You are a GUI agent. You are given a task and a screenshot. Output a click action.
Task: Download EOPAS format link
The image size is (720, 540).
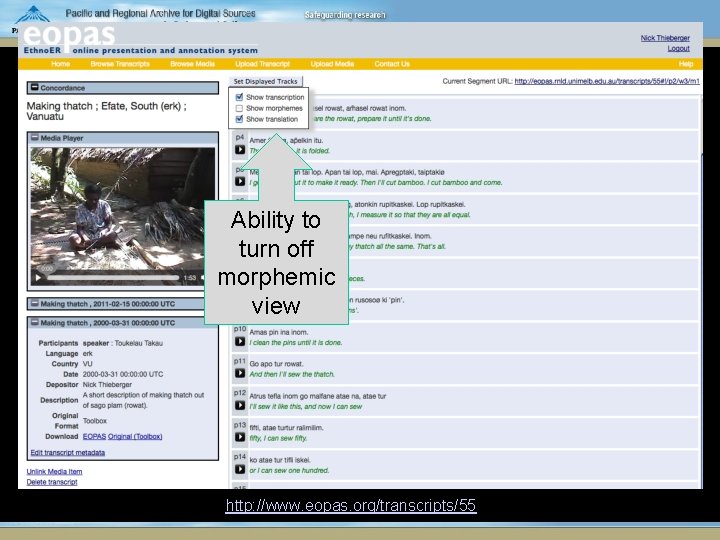tap(94, 436)
